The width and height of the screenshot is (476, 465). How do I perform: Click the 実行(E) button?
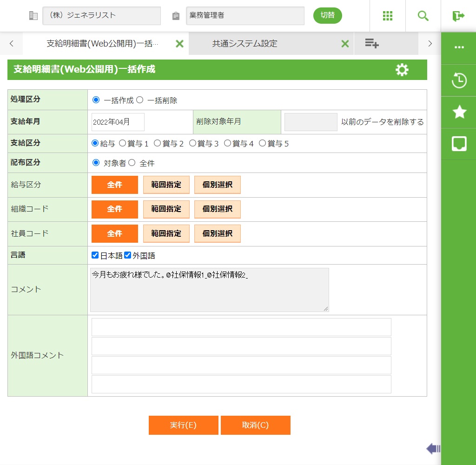click(183, 425)
